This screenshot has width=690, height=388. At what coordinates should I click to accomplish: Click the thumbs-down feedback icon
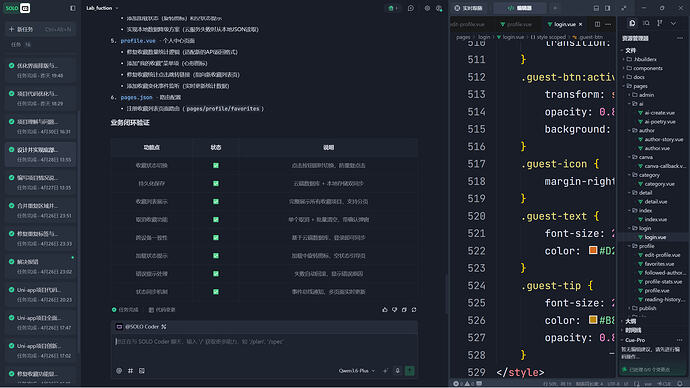(x=395, y=310)
